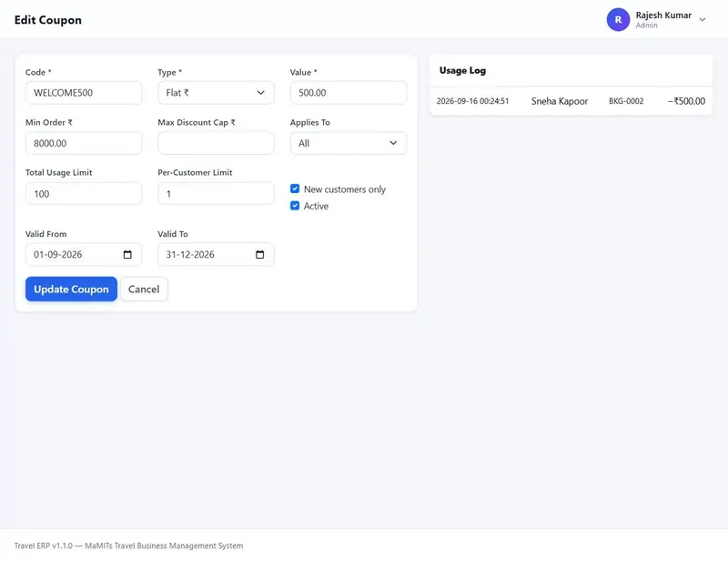Open the Valid To calendar picker icon
728x561 pixels.
[260, 254]
